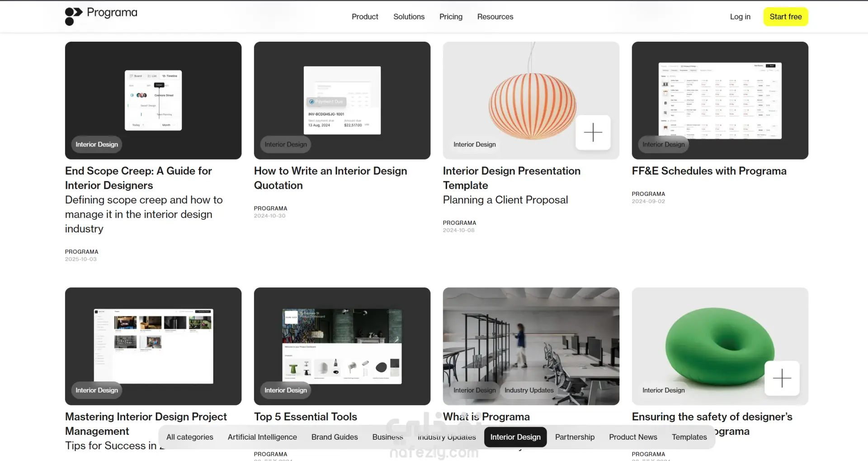This screenshot has height=461, width=868.
Task: Click Interior Design tag on End Scope Creep card
Action: 97,144
